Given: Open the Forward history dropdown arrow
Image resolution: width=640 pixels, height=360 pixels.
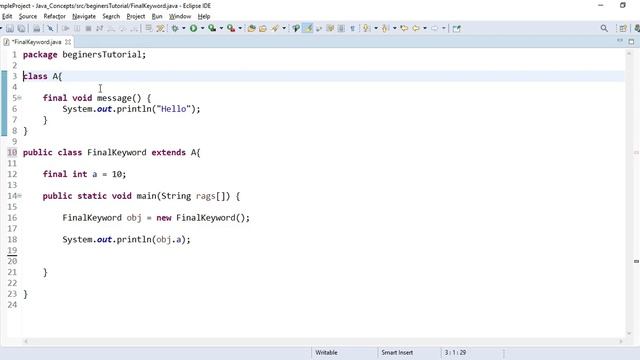Looking at the screenshot, I should (444, 29).
